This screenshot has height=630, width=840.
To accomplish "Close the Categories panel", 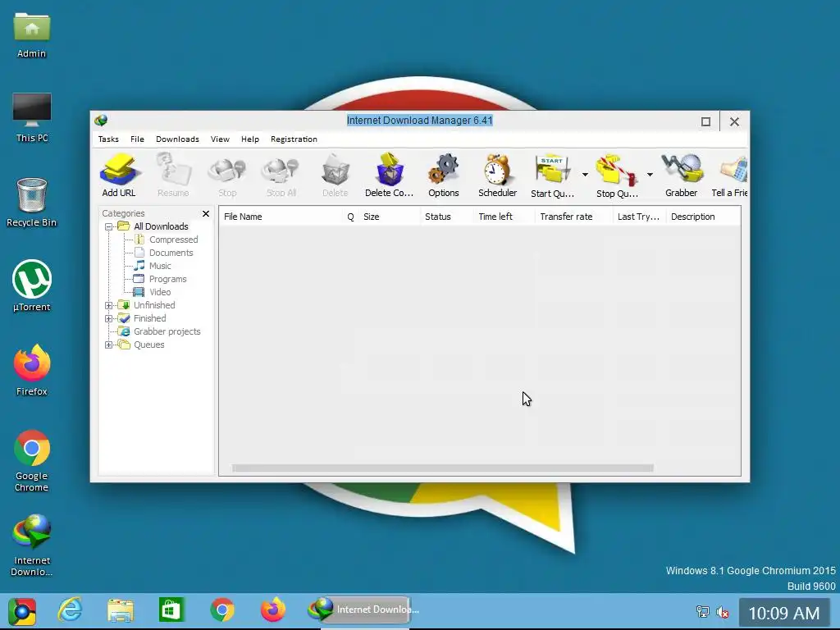I will 206,214.
